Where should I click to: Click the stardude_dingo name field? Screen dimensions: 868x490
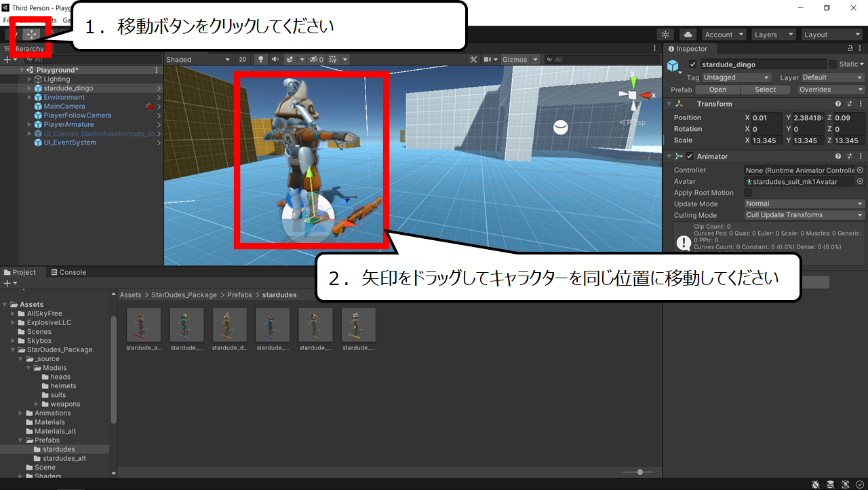pyautogui.click(x=762, y=64)
